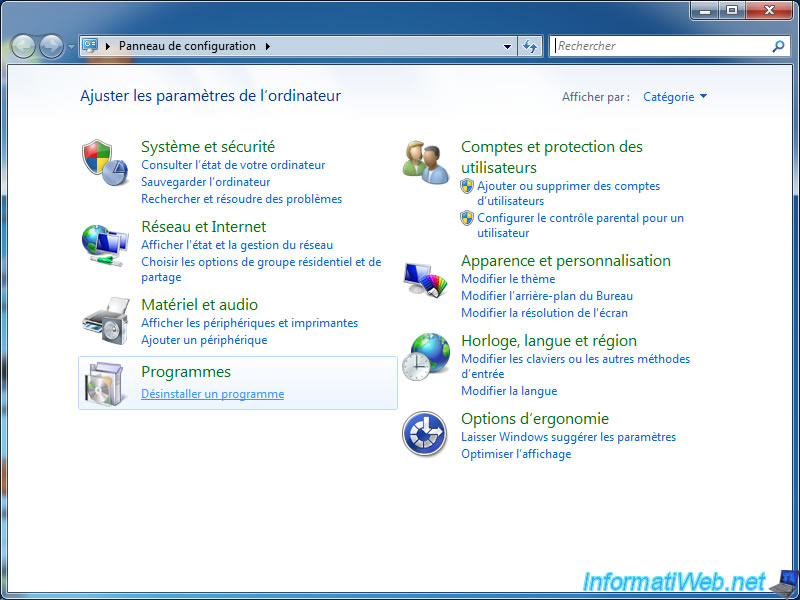Image resolution: width=800 pixels, height=600 pixels.
Task: Open the Apparence et personnalisation monitor icon
Action: [425, 279]
